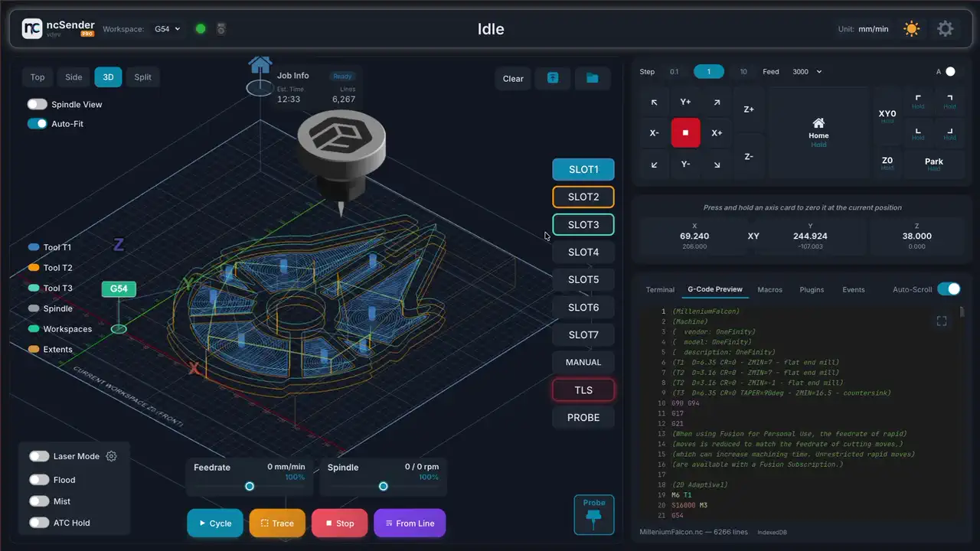The width and height of the screenshot is (980, 551).
Task: Turn on Mist coolant
Action: point(39,501)
